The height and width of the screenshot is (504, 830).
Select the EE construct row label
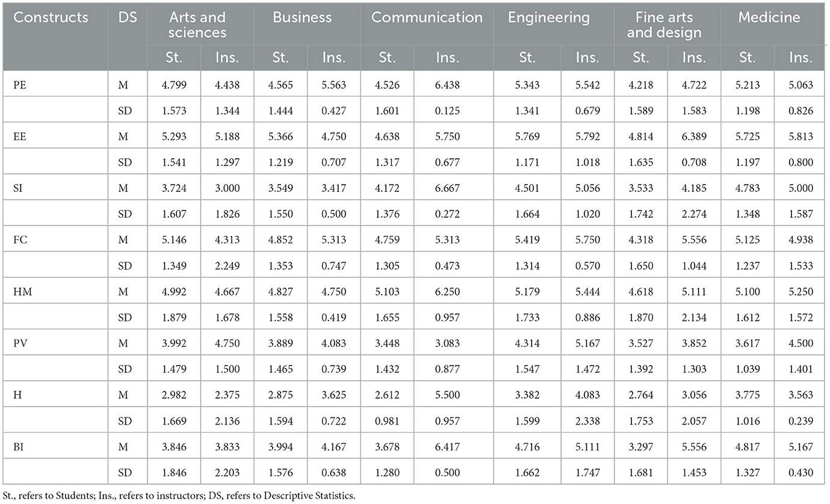pyautogui.click(x=20, y=136)
